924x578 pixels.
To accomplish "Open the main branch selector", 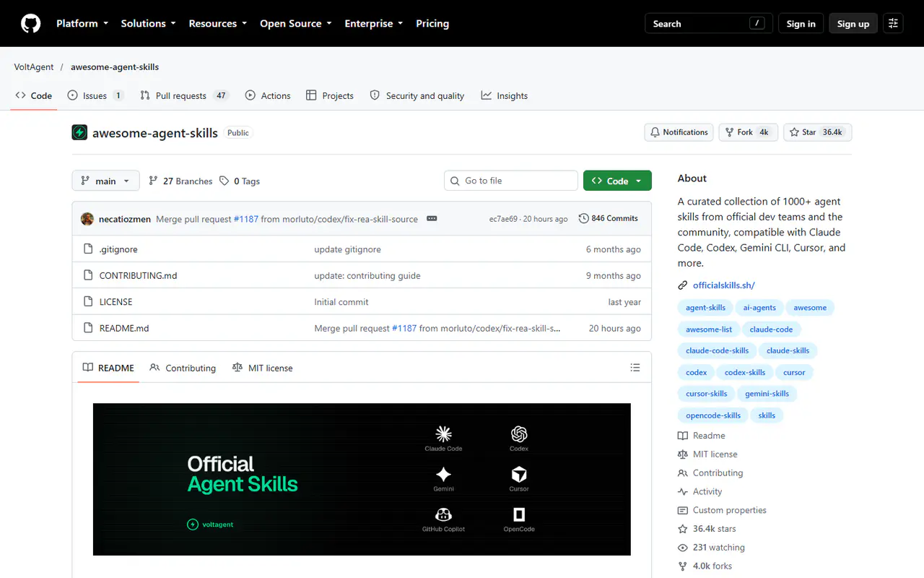I will tap(105, 181).
